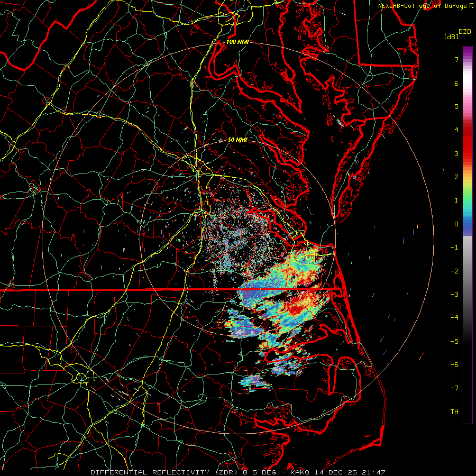Click the 7 value on the color scale
This screenshot has height=476, width=476.
[456, 59]
